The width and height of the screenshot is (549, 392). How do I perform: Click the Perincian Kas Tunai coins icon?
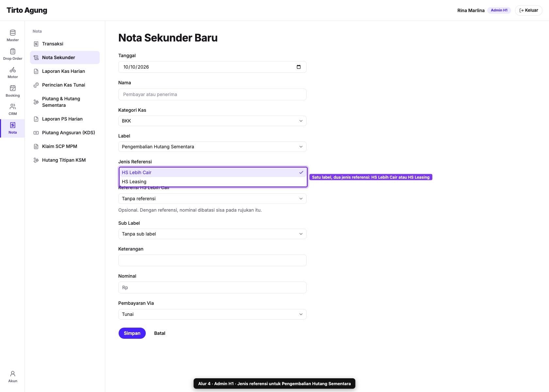(36, 85)
